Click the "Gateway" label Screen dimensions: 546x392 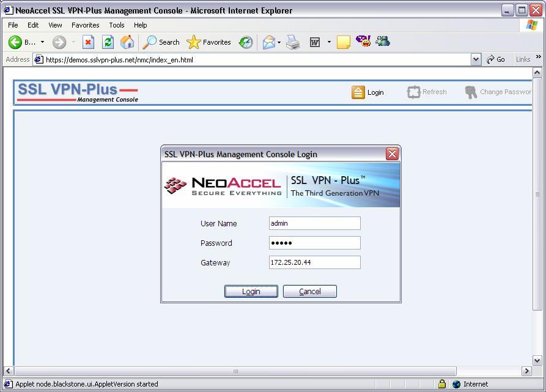[x=215, y=263]
